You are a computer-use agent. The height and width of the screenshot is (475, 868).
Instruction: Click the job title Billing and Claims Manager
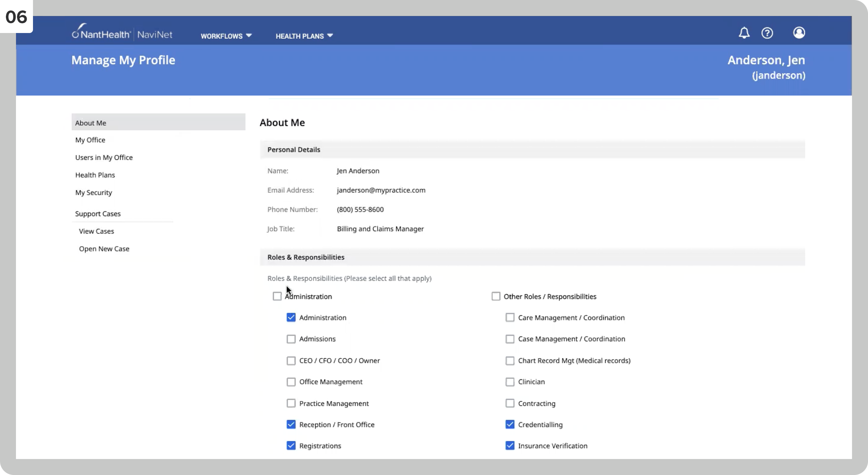pyautogui.click(x=380, y=229)
